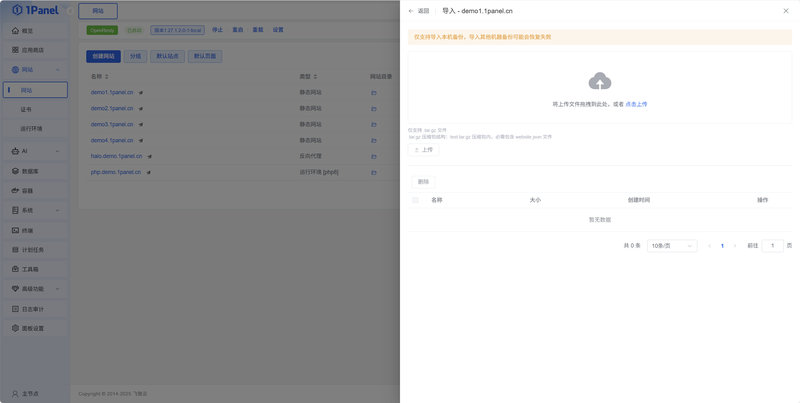Open the demo2.1panel.cn site link

point(112,109)
